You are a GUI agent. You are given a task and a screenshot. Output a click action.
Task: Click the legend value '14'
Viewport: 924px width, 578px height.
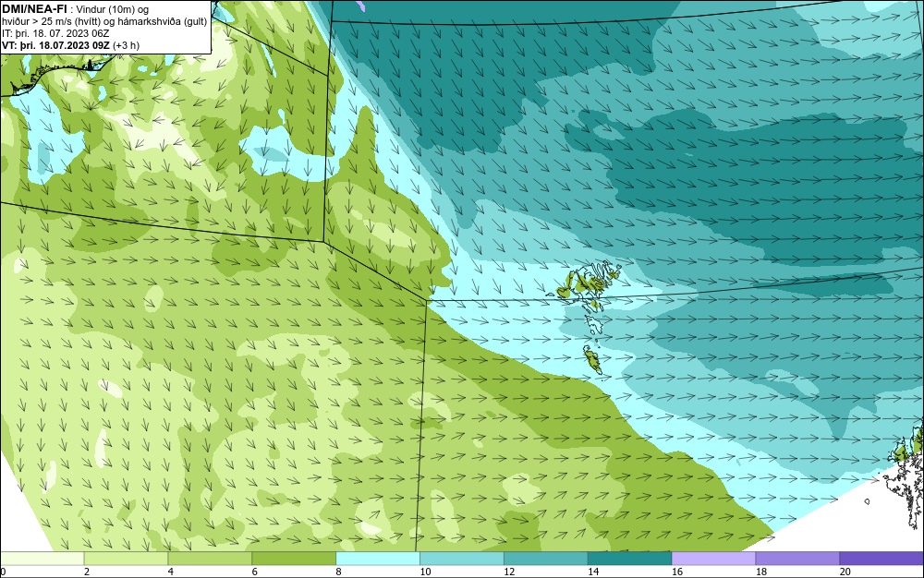(x=593, y=572)
